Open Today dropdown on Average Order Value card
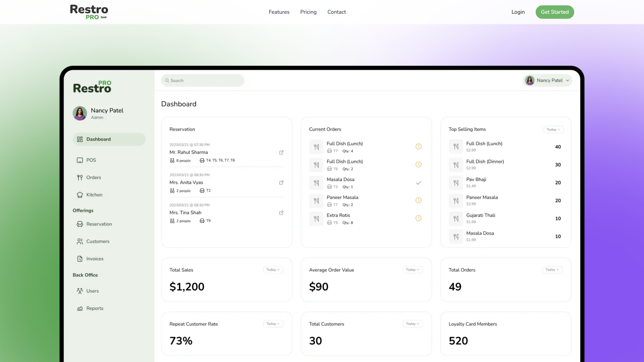Screen dimensions: 644x362 (413, 270)
